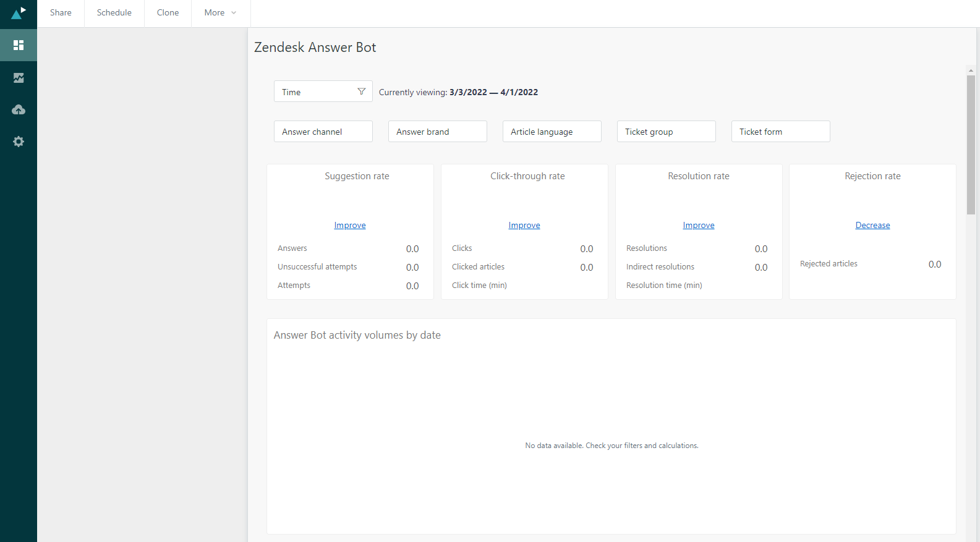Image resolution: width=980 pixels, height=542 pixels.
Task: Click the Attempts metric label
Action: (294, 286)
